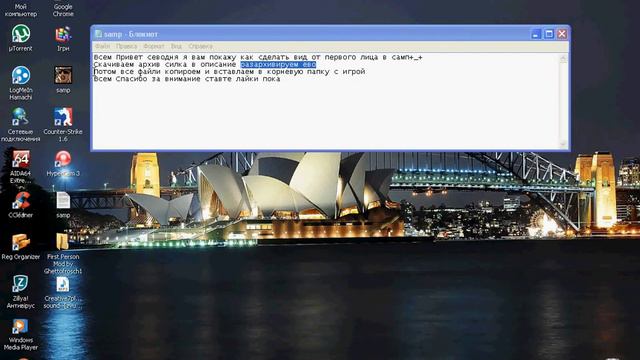Viewport: 640px width, 360px height.
Task: Select the Сетевые подключения desktop shortcut
Action: click(20, 124)
